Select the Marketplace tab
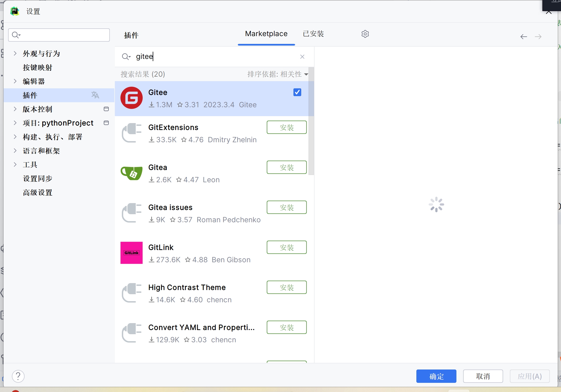Image resolution: width=561 pixels, height=392 pixels. (x=266, y=34)
